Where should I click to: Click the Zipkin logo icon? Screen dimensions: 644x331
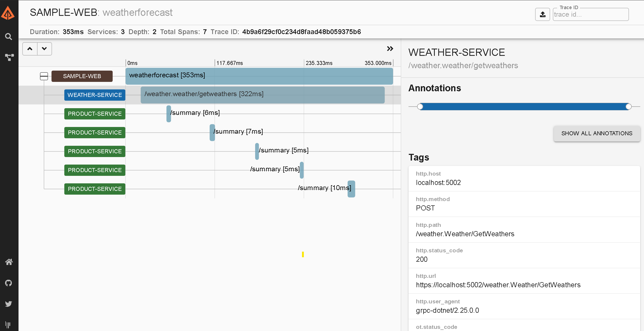pos(8,13)
